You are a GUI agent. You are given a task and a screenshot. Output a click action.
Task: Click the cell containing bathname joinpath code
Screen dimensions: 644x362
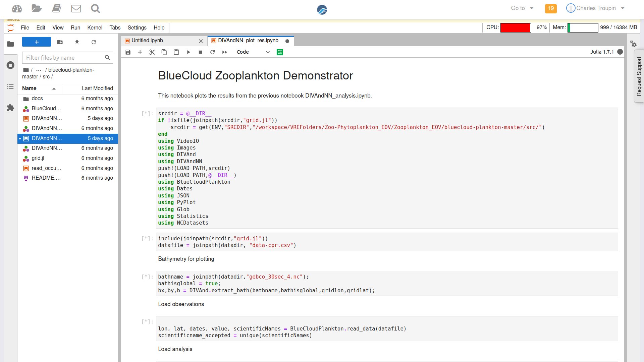click(387, 284)
